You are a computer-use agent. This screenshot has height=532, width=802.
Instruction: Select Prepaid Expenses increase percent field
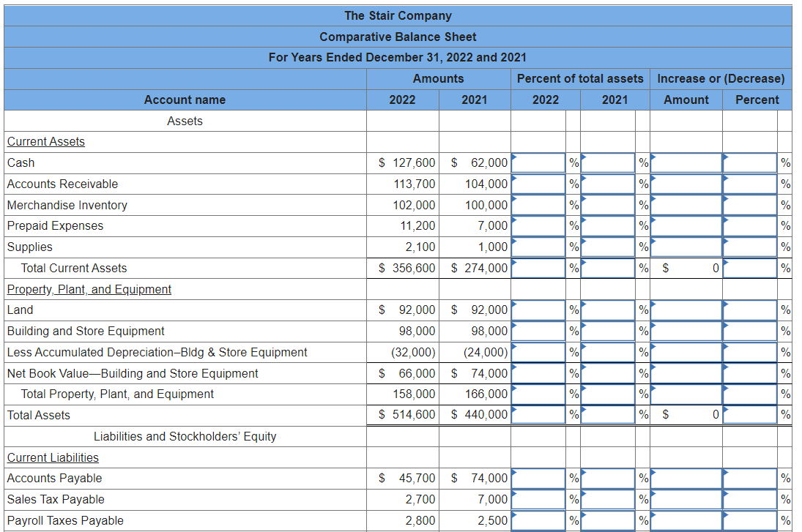(750, 226)
